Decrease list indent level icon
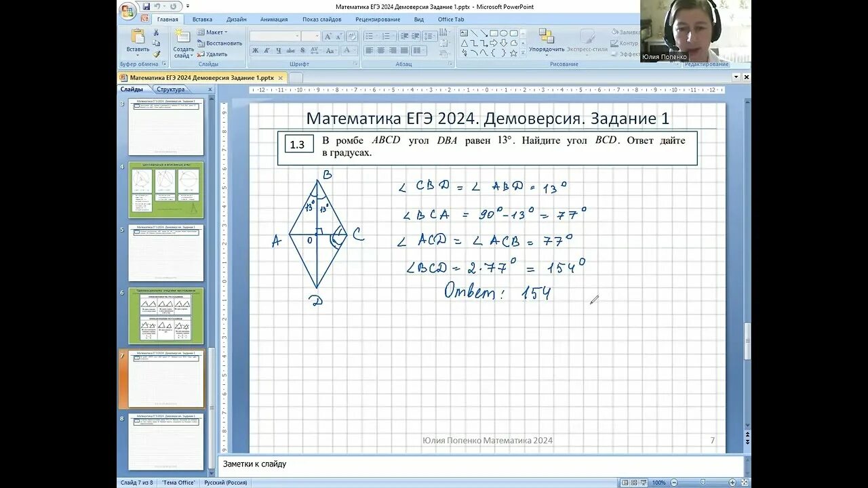Image resolution: width=868 pixels, height=488 pixels. 405,36
